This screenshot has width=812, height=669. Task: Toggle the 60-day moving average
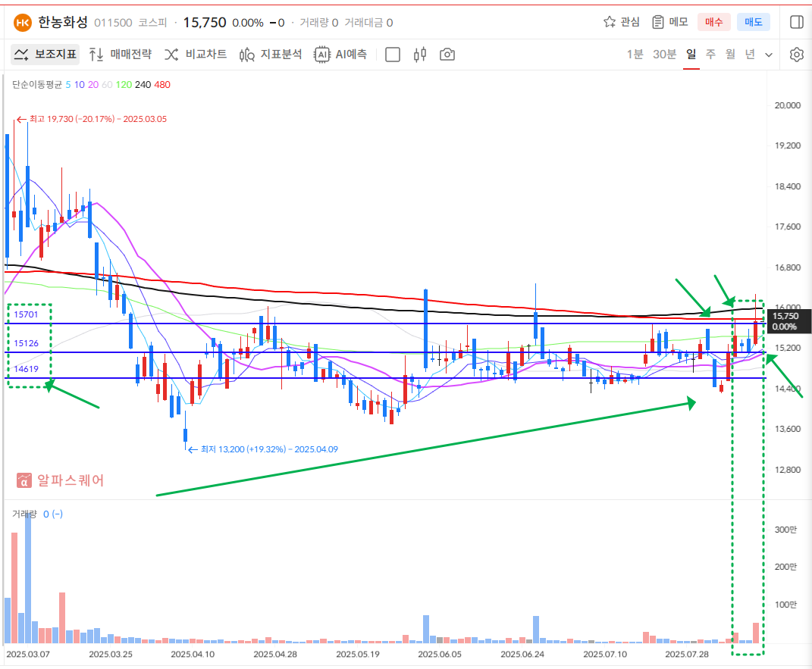point(107,85)
